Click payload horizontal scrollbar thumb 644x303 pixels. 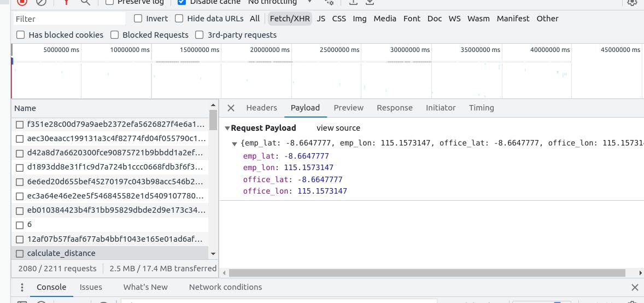427,273
